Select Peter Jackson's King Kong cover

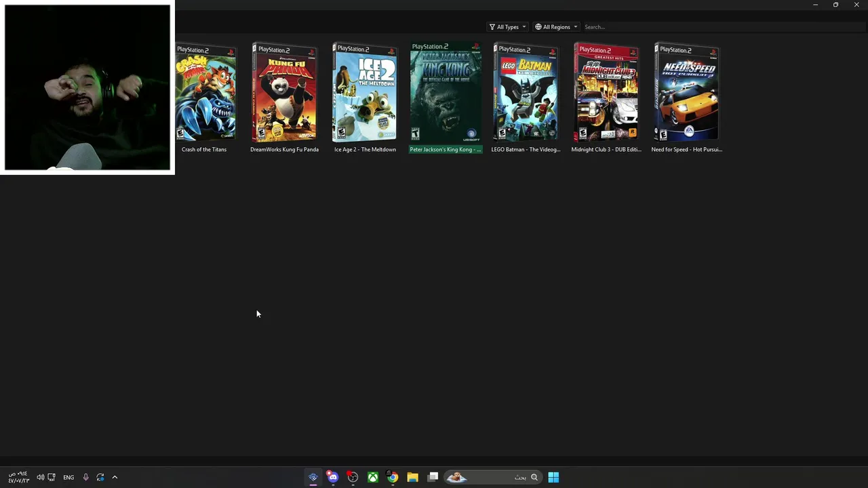(446, 93)
